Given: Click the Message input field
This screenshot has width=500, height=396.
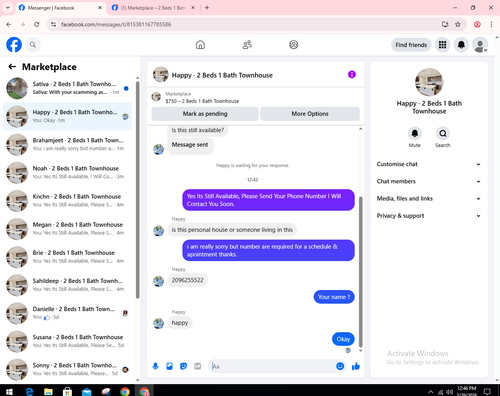Looking at the screenshot, I should click(272, 366).
